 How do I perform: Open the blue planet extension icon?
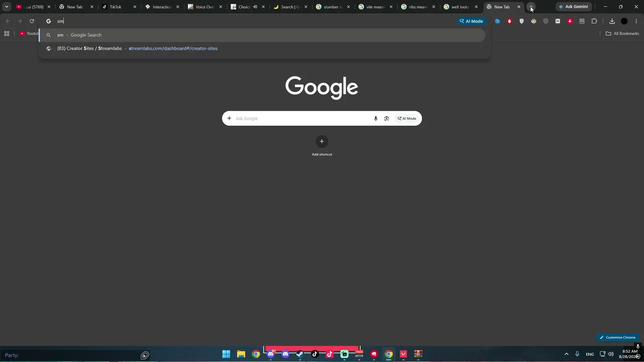pos(497,21)
